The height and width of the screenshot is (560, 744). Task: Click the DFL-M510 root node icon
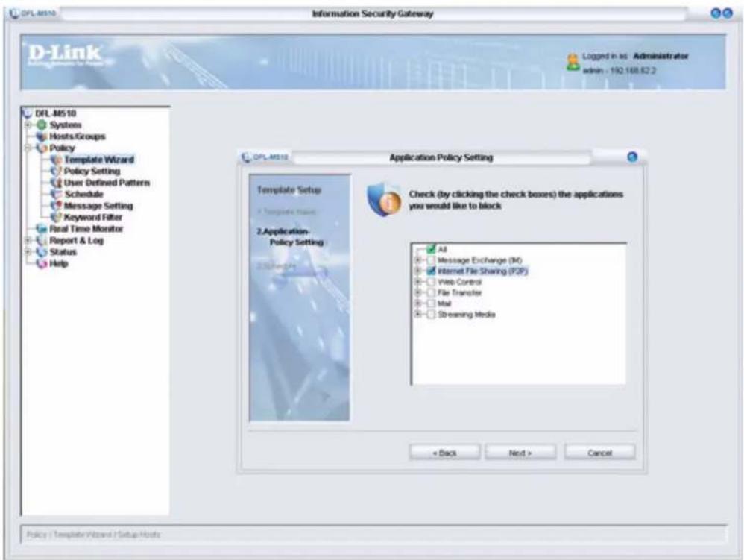click(x=28, y=113)
